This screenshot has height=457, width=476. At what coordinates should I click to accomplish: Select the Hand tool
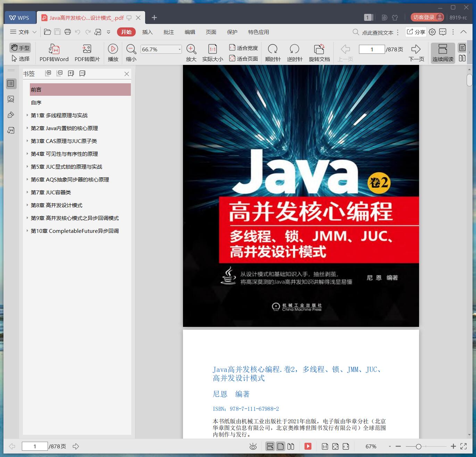tap(20, 48)
